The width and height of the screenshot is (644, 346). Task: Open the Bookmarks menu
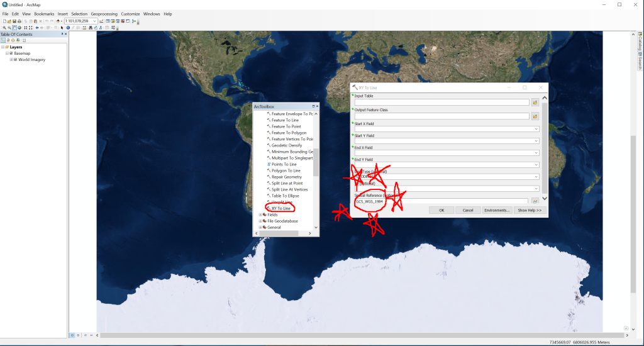tap(44, 14)
